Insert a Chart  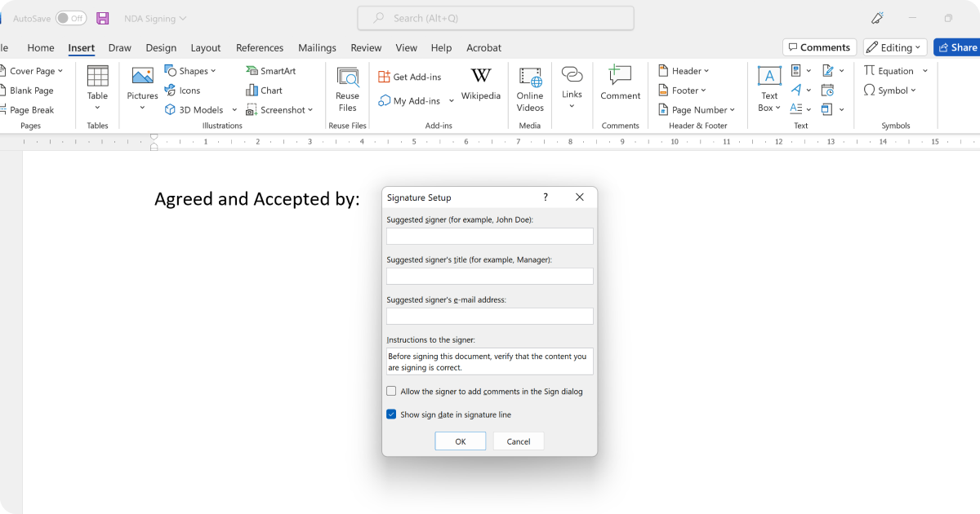point(264,91)
